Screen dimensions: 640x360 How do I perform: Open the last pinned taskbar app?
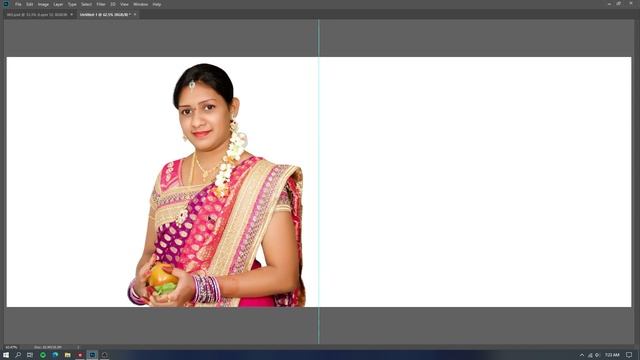pyautogui.click(x=104, y=355)
